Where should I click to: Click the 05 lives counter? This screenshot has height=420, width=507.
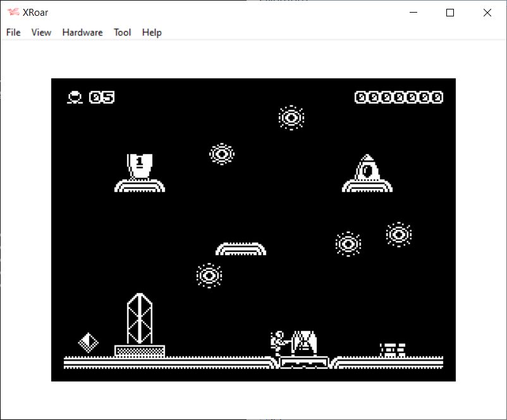tap(102, 97)
